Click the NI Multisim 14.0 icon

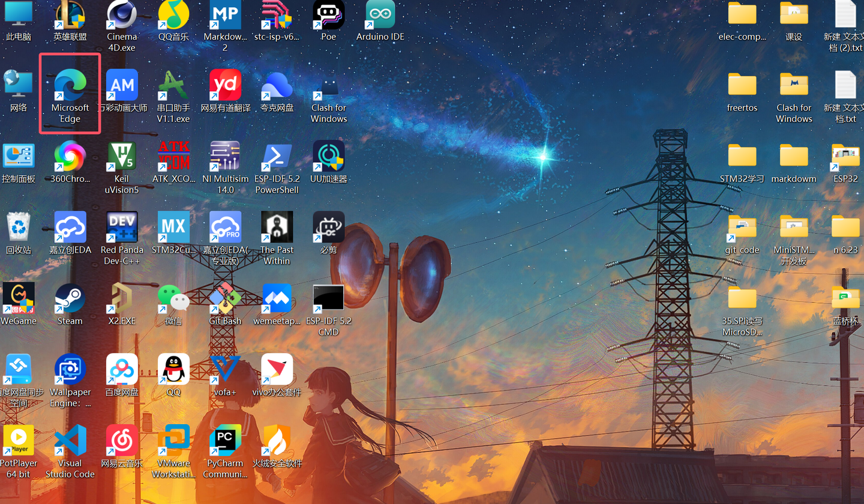[225, 156]
